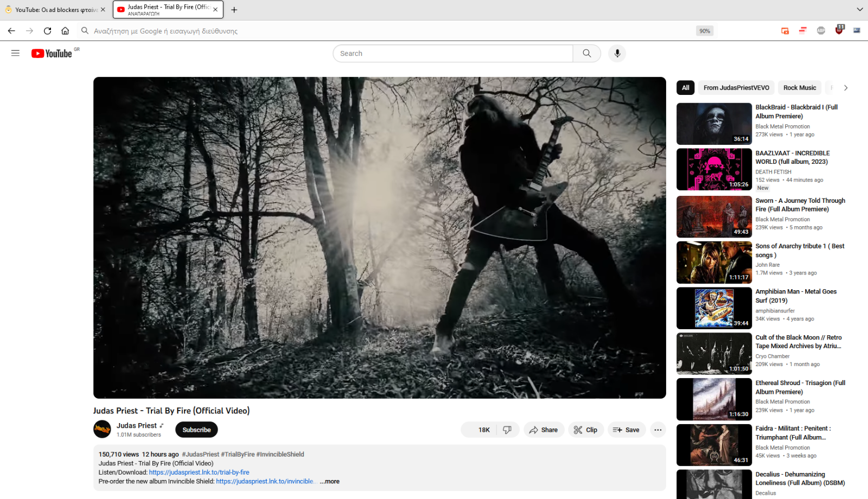Open the Adblock Plus extension icon

coord(821,31)
